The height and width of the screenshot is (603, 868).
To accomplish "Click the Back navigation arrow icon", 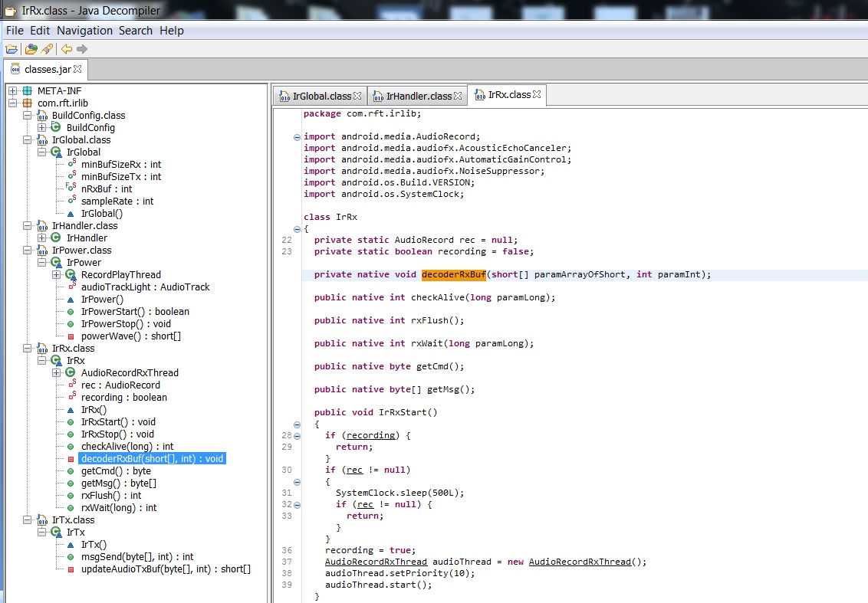I will 67,49.
